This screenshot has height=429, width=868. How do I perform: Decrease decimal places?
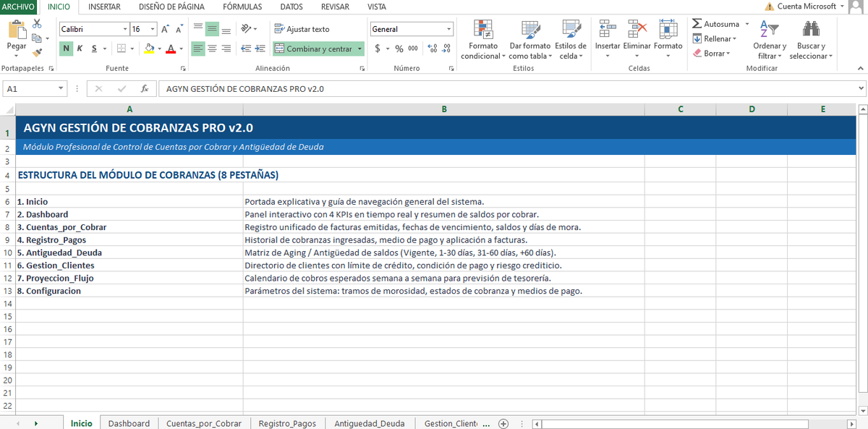446,48
